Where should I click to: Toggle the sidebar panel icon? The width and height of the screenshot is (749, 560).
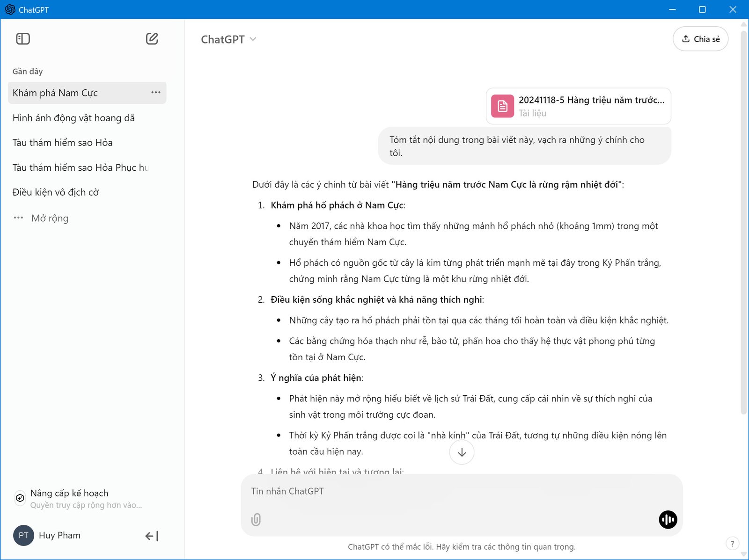tap(23, 39)
